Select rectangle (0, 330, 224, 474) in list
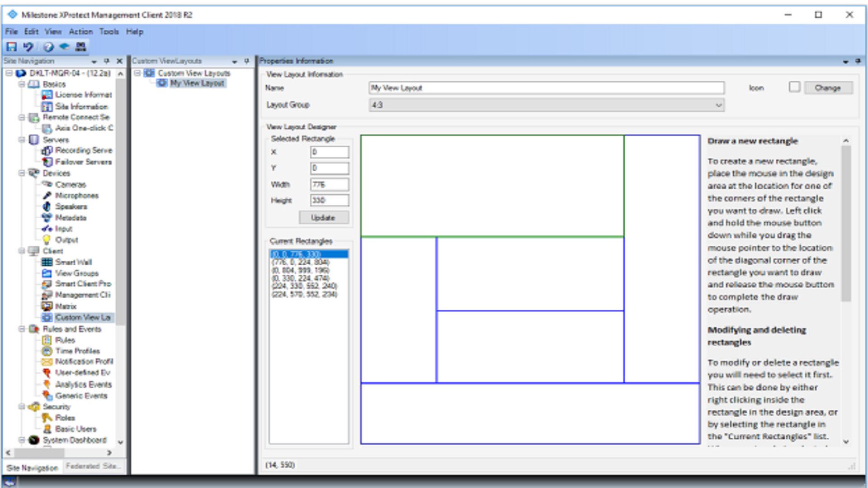The image size is (868, 488). coord(300,278)
